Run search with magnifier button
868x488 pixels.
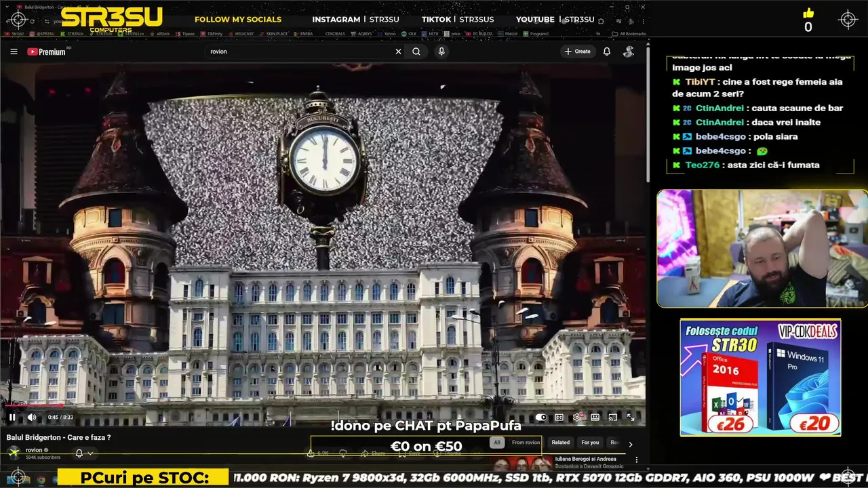416,52
